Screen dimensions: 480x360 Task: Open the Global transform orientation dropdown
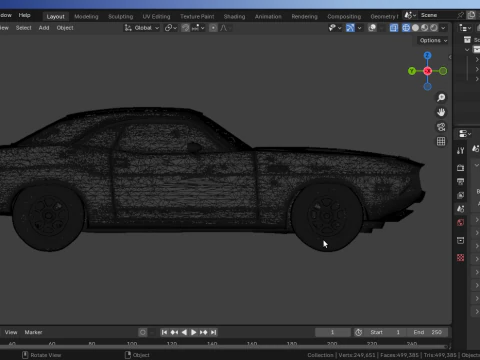click(142, 28)
